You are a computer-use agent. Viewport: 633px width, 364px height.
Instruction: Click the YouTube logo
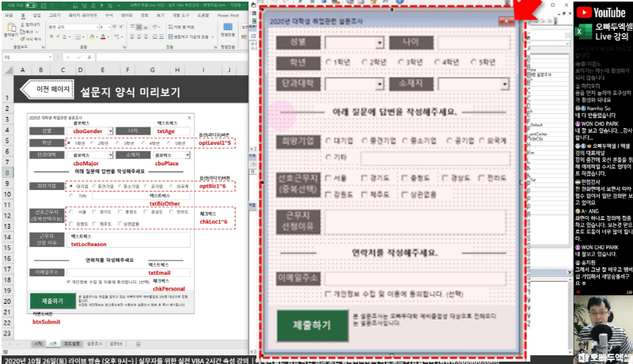point(601,13)
